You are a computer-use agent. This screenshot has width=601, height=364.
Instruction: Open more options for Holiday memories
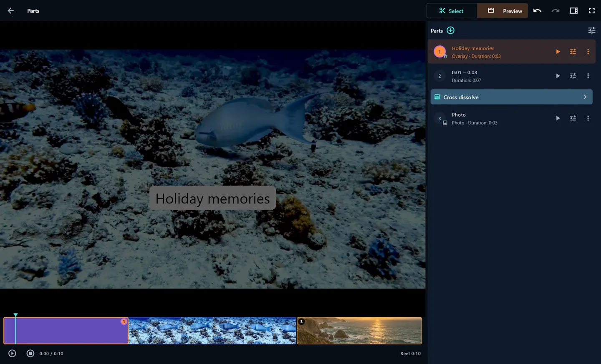(588, 52)
